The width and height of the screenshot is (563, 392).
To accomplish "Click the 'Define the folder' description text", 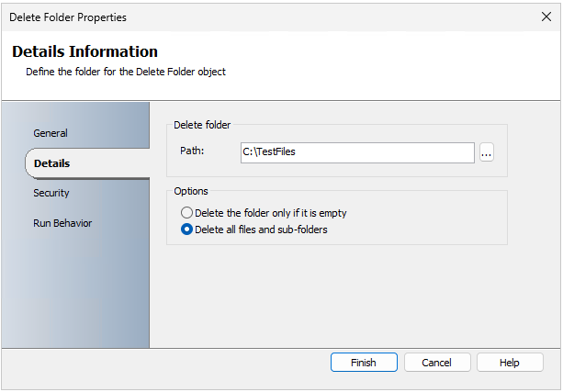I will (x=125, y=72).
